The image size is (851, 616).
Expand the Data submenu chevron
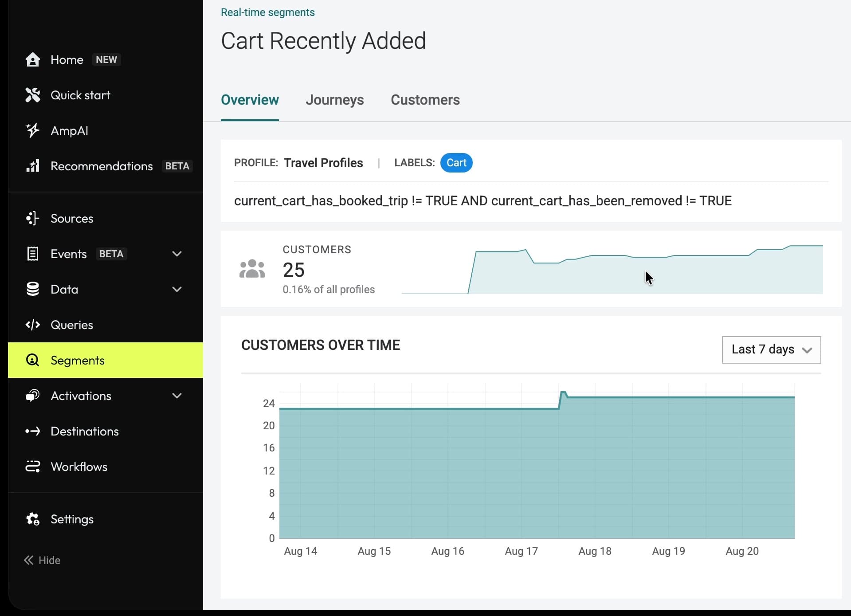(177, 289)
